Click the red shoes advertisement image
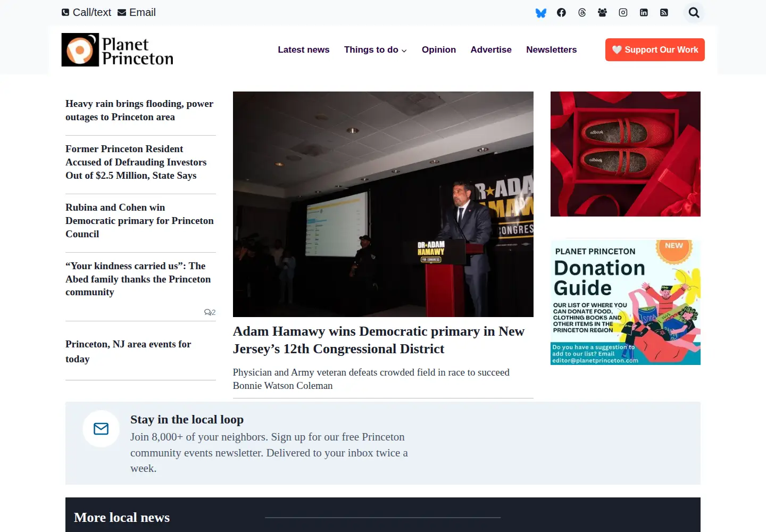Viewport: 766px width, 532px height. (x=626, y=154)
